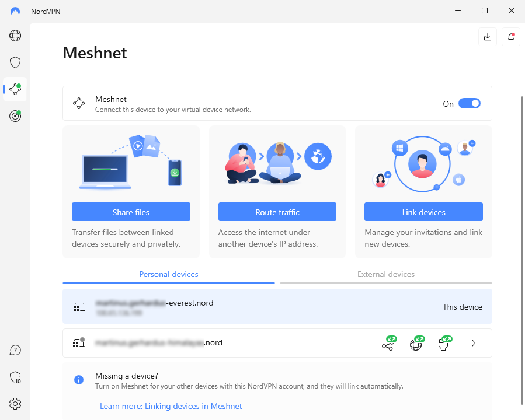525x420 pixels.
Task: Expand the himalayas device row chevron
Action: point(473,343)
